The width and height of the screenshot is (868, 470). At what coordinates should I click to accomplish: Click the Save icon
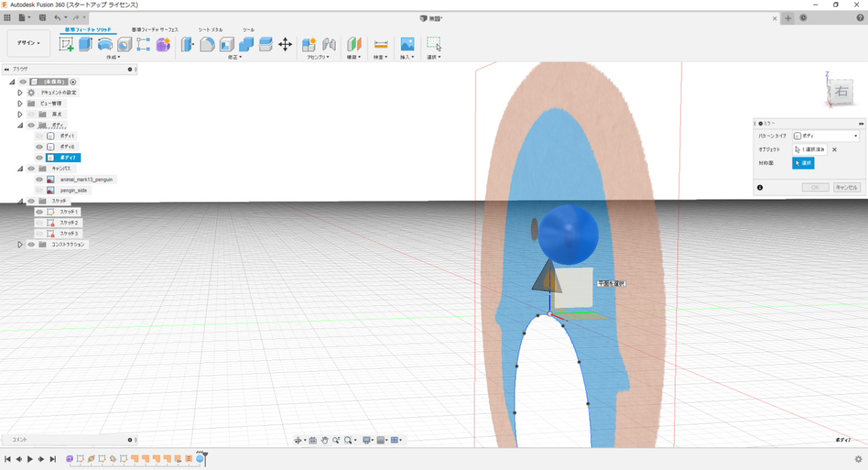tap(43, 17)
